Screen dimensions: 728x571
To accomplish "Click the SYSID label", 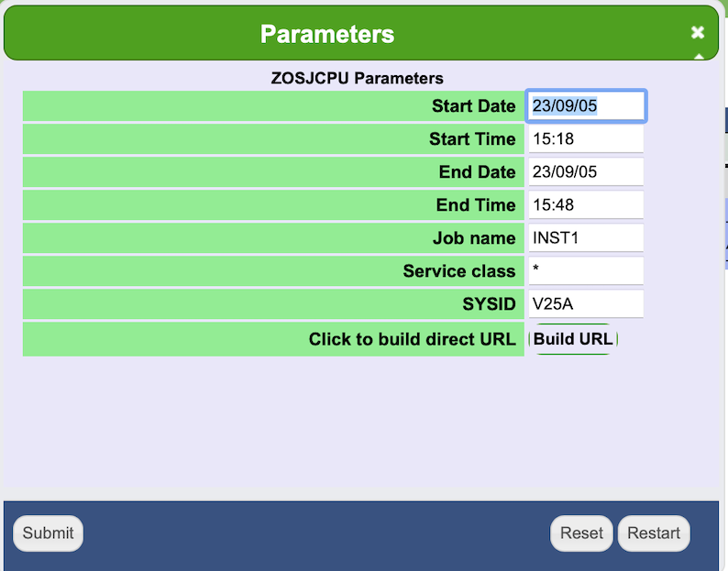I will (x=489, y=304).
